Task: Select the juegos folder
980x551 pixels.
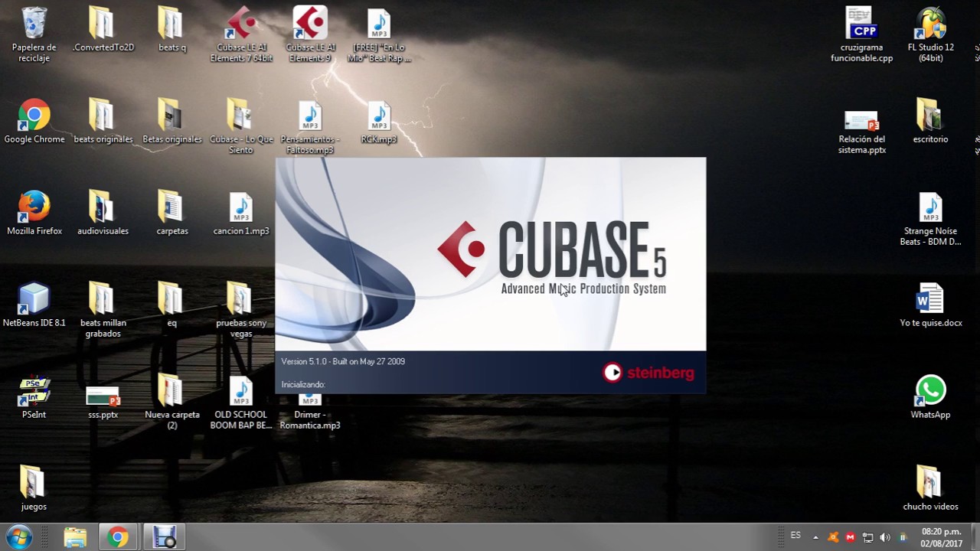Action: point(34,490)
